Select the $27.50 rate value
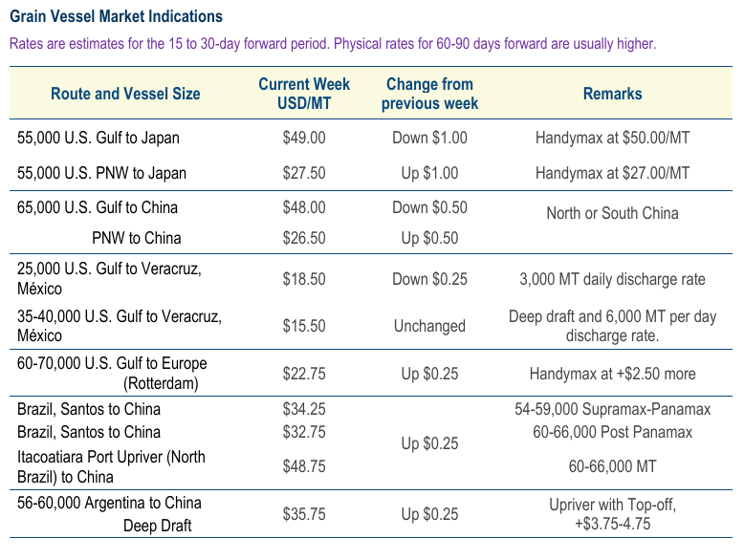 click(304, 173)
